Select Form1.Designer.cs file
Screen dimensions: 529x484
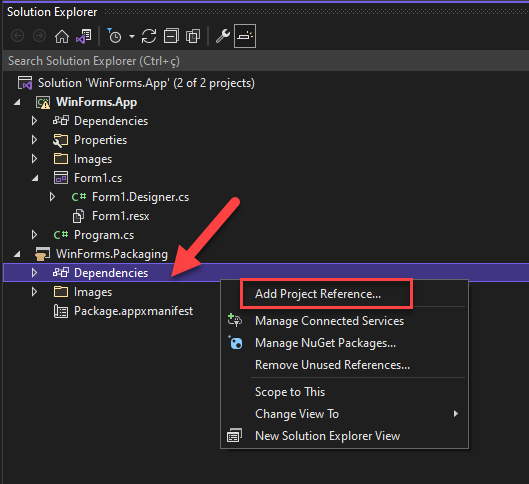pos(140,197)
